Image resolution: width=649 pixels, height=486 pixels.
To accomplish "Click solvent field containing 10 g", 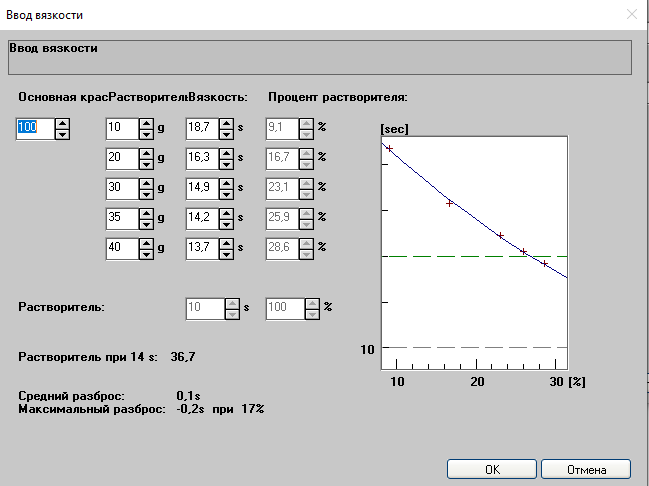I will click(122, 129).
